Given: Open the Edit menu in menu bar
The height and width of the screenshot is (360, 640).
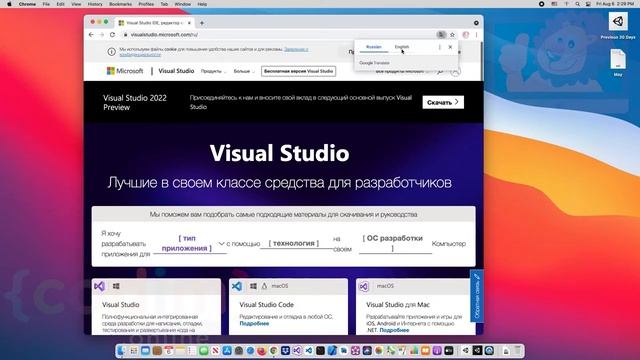Looking at the screenshot, I should 60,4.
